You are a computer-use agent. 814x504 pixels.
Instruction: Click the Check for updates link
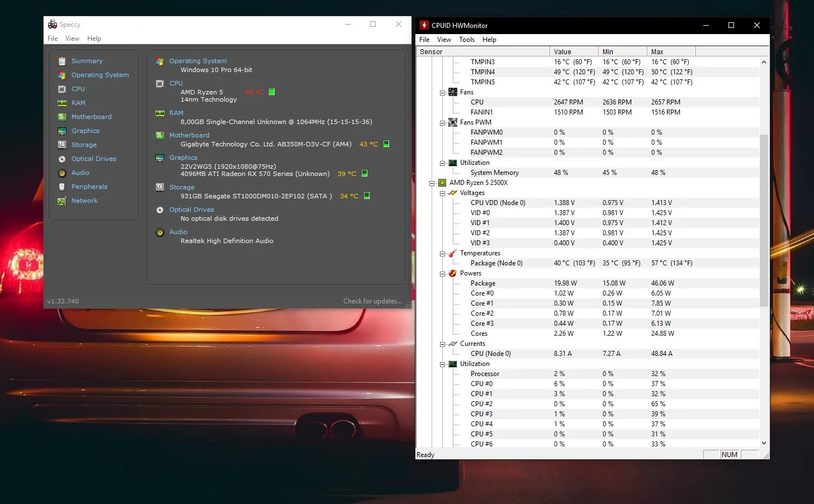[372, 301]
